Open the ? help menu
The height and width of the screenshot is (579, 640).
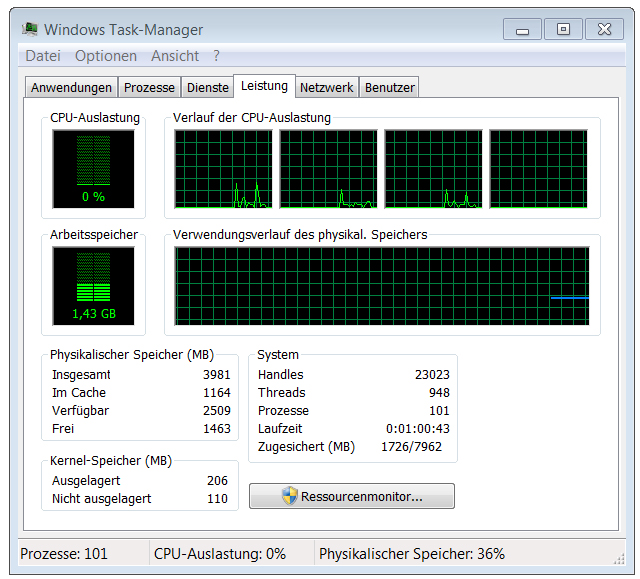pos(216,55)
